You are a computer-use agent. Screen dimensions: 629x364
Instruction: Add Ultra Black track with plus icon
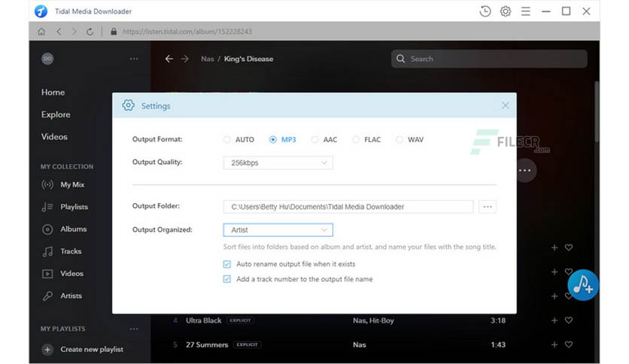pos(555,320)
